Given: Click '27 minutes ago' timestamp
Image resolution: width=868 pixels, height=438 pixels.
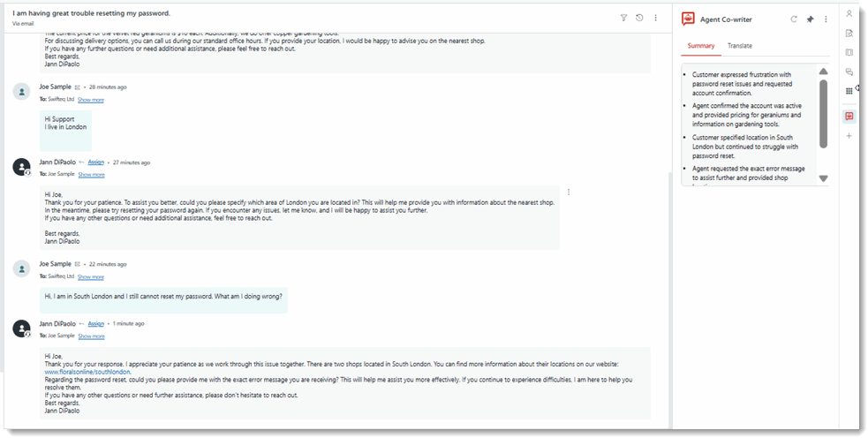Looking at the screenshot, I should click(x=132, y=162).
